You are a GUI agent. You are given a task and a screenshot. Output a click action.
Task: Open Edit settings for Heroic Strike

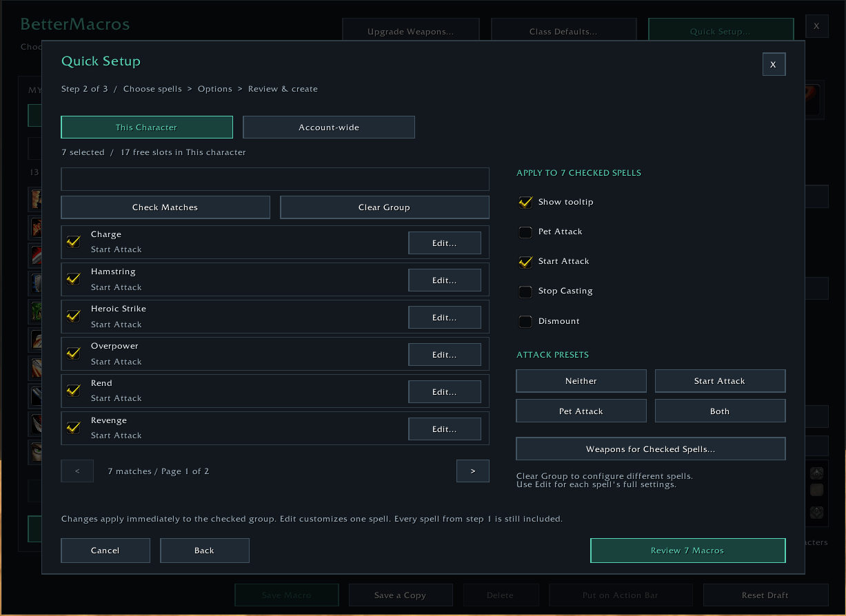pos(445,318)
